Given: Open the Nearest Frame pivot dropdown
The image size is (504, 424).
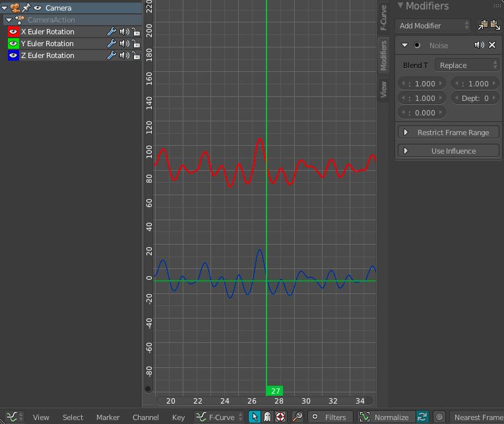Looking at the screenshot, I should [x=477, y=417].
